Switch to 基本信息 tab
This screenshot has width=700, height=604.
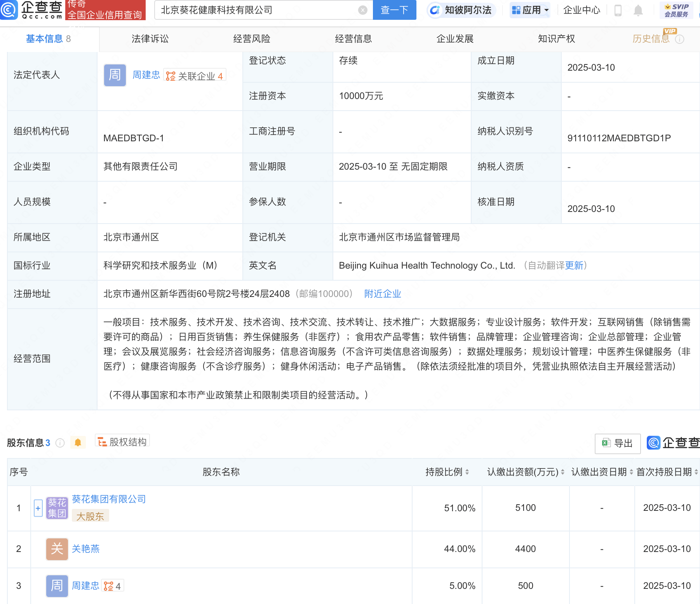49,39
